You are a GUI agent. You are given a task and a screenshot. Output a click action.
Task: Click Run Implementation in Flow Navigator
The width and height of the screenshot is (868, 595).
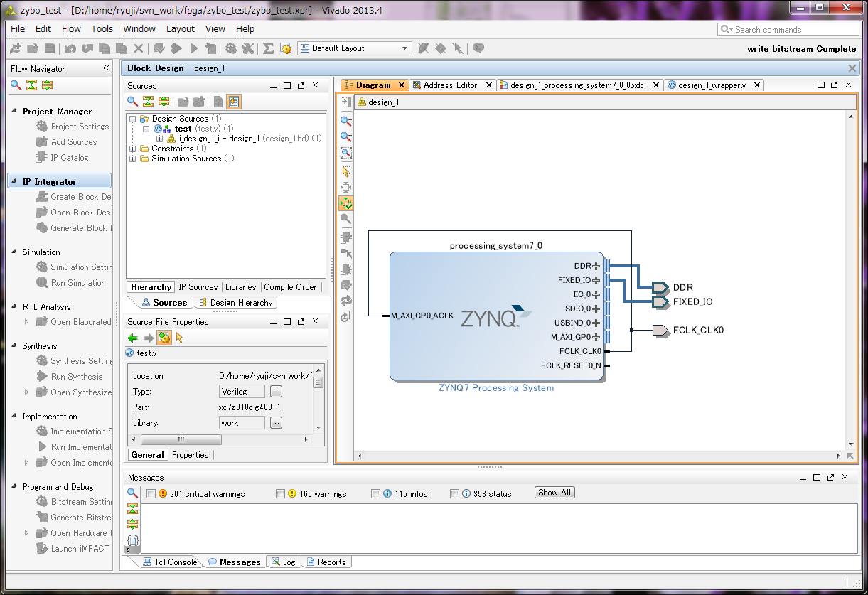point(74,447)
